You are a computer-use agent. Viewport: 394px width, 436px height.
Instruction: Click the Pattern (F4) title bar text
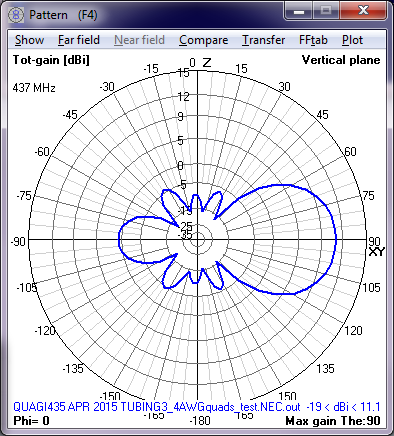tap(63, 15)
